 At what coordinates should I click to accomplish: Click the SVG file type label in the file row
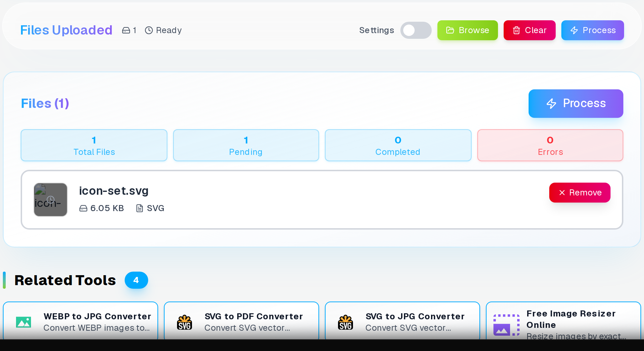(x=156, y=208)
